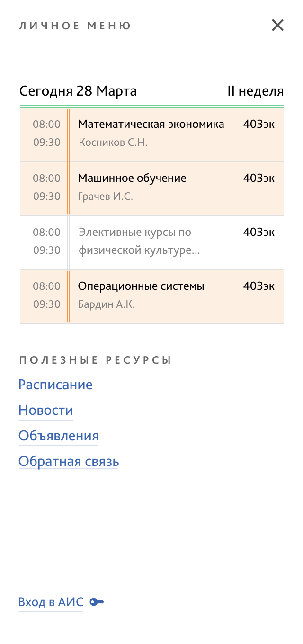Image resolution: width=303 pixels, height=644 pixels.
Task: Select the Машинное обучение lesson row
Action: [x=152, y=188]
